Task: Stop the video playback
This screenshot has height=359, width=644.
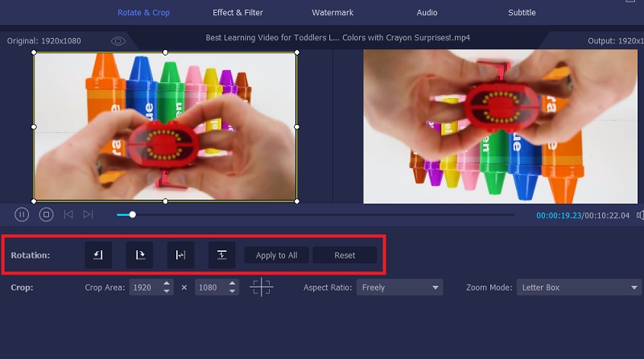Action: coord(46,214)
